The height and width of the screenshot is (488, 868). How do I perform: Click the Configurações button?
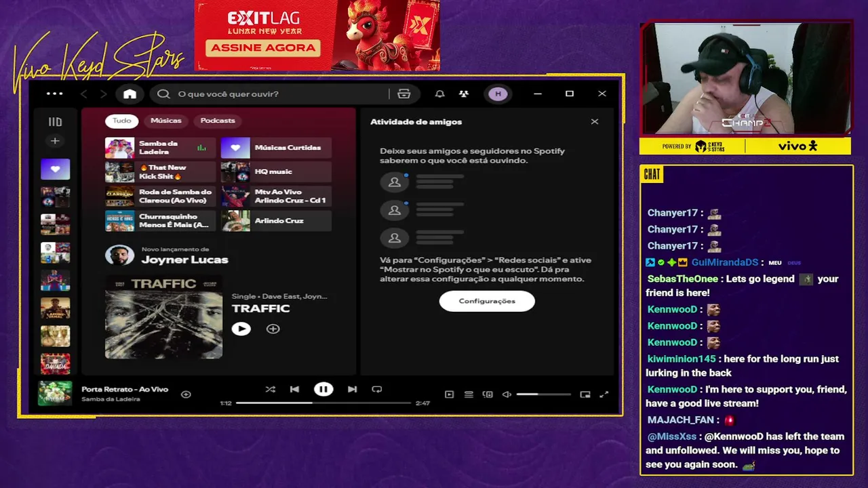pos(487,301)
